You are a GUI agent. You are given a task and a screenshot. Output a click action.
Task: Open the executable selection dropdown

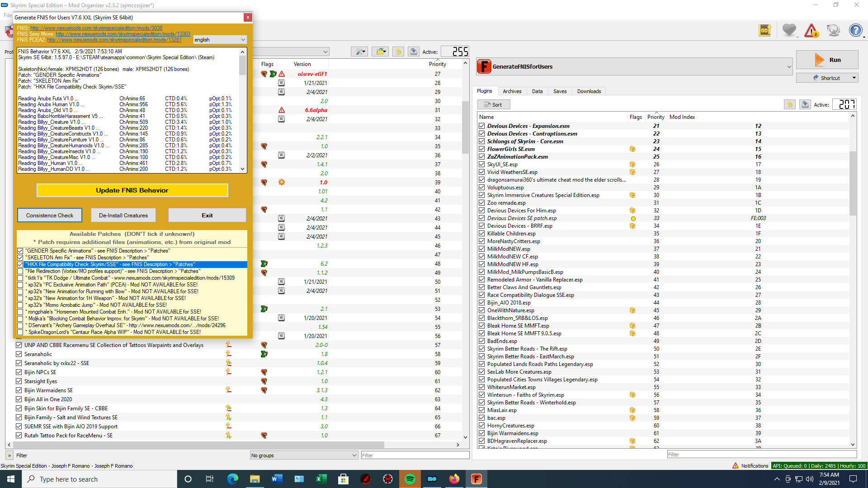[635, 66]
